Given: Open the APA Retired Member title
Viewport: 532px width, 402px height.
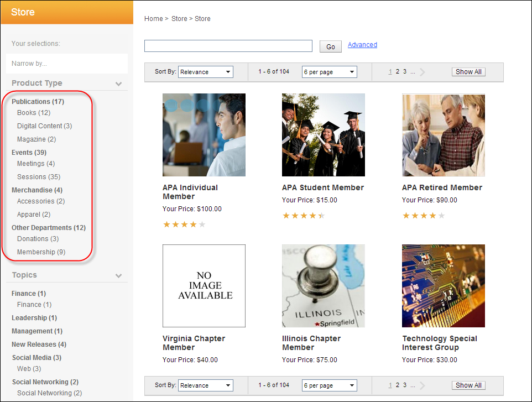Looking at the screenshot, I should pyautogui.click(x=442, y=187).
